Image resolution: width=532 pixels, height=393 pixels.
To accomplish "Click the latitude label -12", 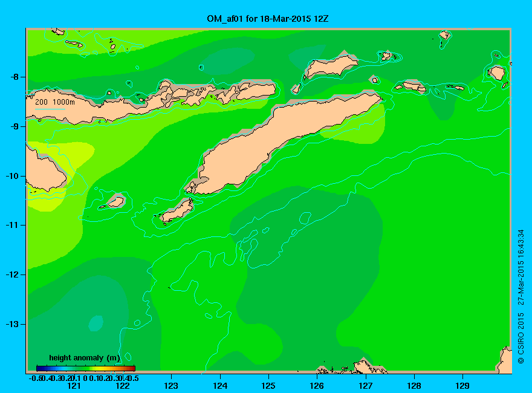I will click(x=12, y=274).
